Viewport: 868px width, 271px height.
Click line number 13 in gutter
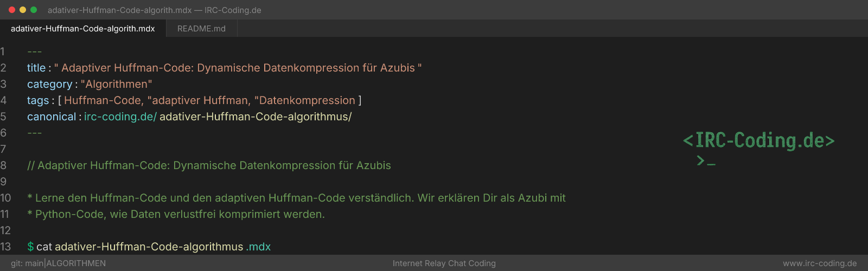tap(5, 247)
